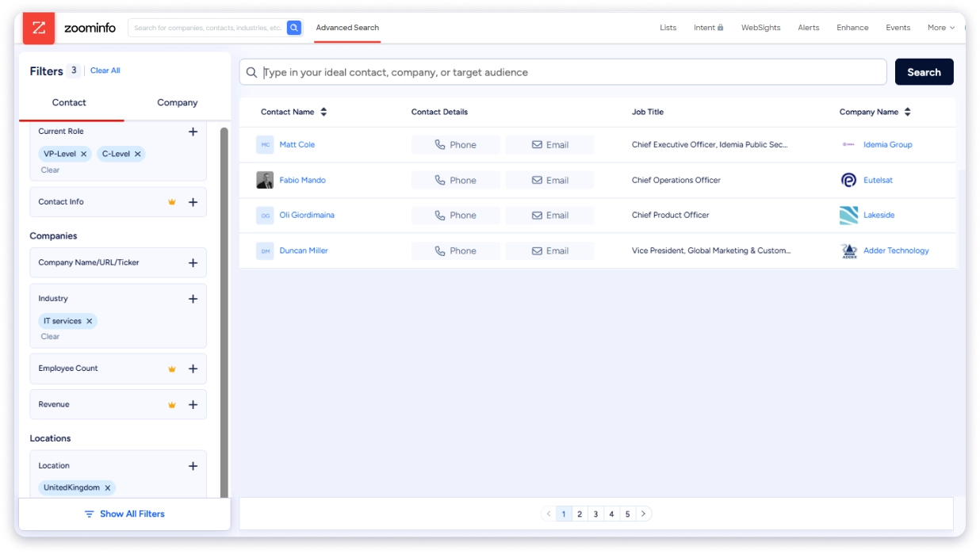
Task: Open Duncan Miller contact profile link
Action: pyautogui.click(x=304, y=250)
